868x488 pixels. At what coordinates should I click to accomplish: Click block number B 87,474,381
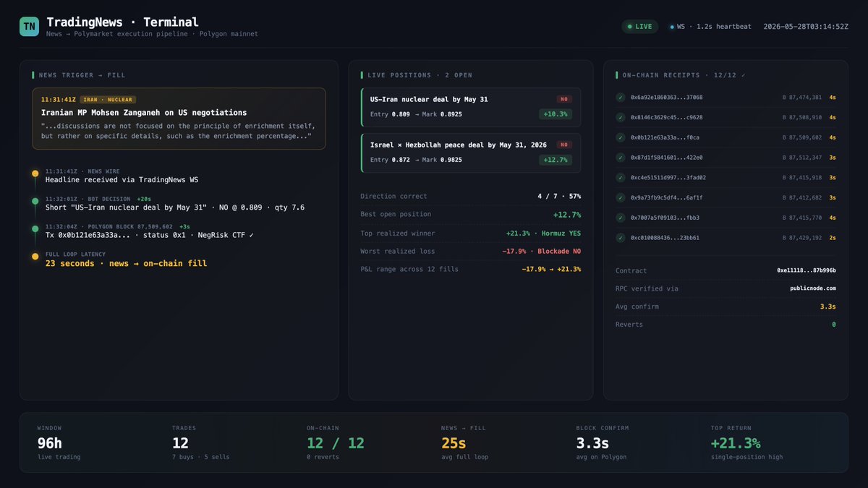point(802,97)
